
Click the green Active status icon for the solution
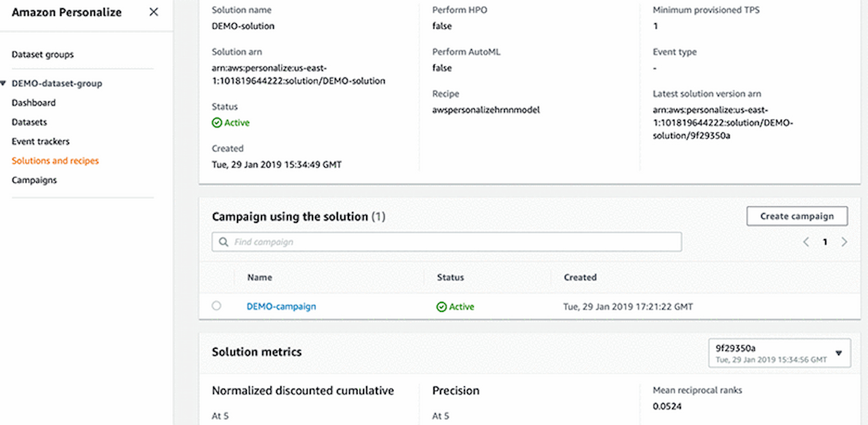217,123
